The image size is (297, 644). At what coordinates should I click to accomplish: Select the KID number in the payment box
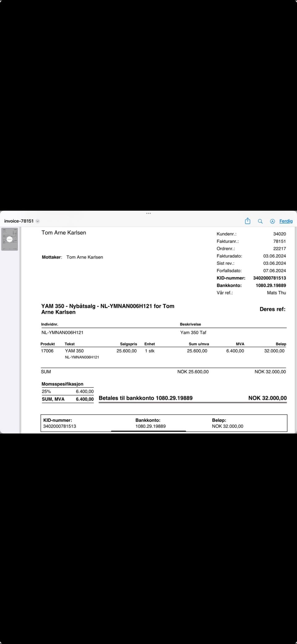(x=60, y=426)
